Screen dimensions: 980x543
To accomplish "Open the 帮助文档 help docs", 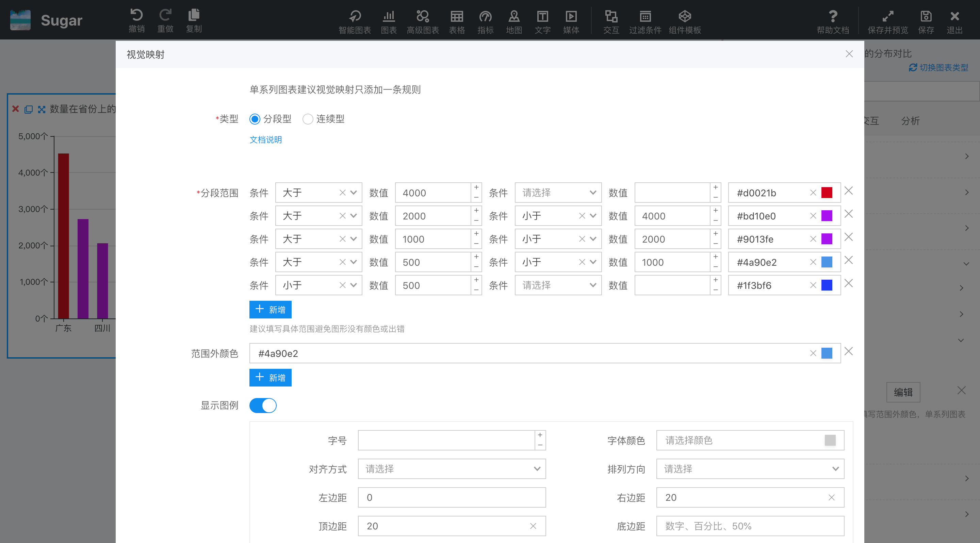I will click(x=833, y=22).
